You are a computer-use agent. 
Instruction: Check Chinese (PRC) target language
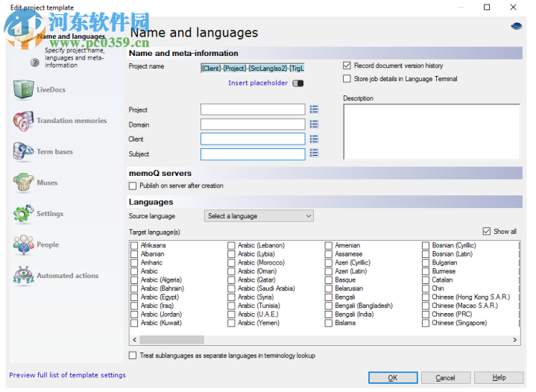coord(426,314)
